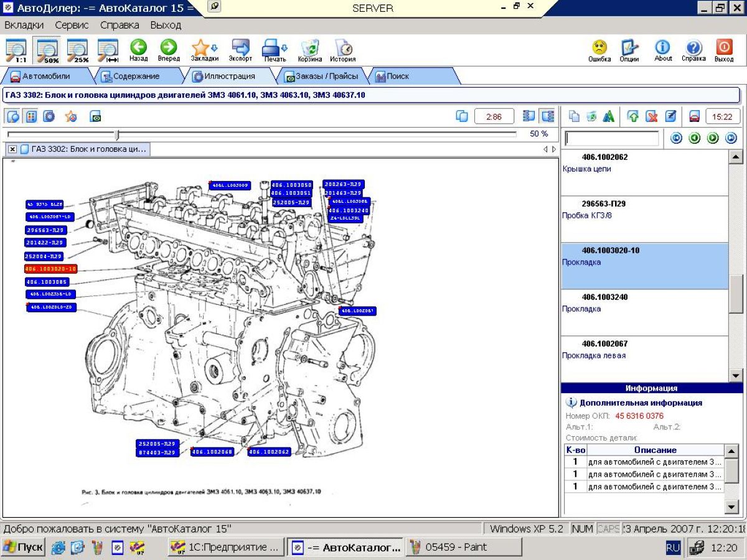Toggle the magnifier tool in illustration toolbar
The width and height of the screenshot is (747, 560).
pyautogui.click(x=13, y=116)
